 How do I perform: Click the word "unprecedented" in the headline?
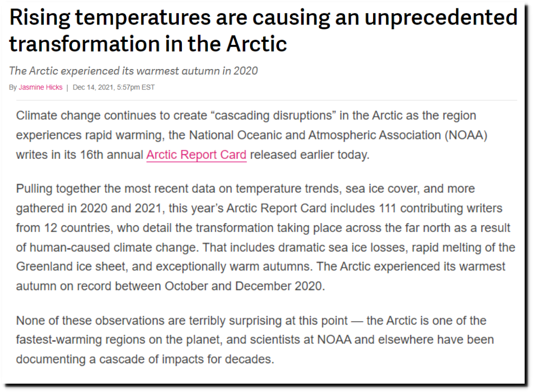point(441,17)
